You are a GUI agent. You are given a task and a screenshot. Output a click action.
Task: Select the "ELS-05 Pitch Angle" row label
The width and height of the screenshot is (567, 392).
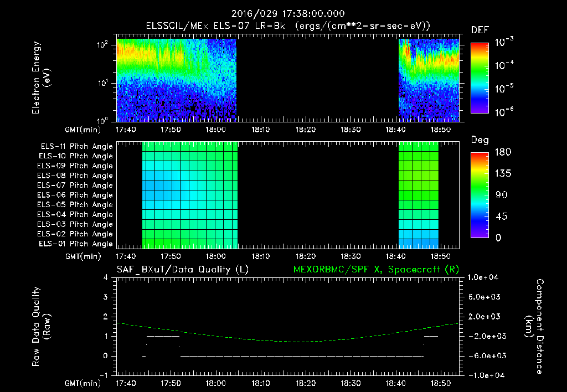coord(75,205)
